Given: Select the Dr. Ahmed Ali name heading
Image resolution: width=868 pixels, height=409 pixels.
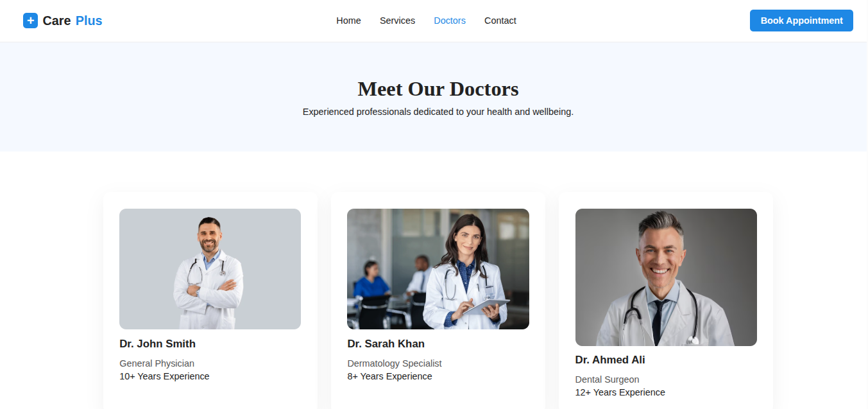Looking at the screenshot, I should tap(610, 360).
